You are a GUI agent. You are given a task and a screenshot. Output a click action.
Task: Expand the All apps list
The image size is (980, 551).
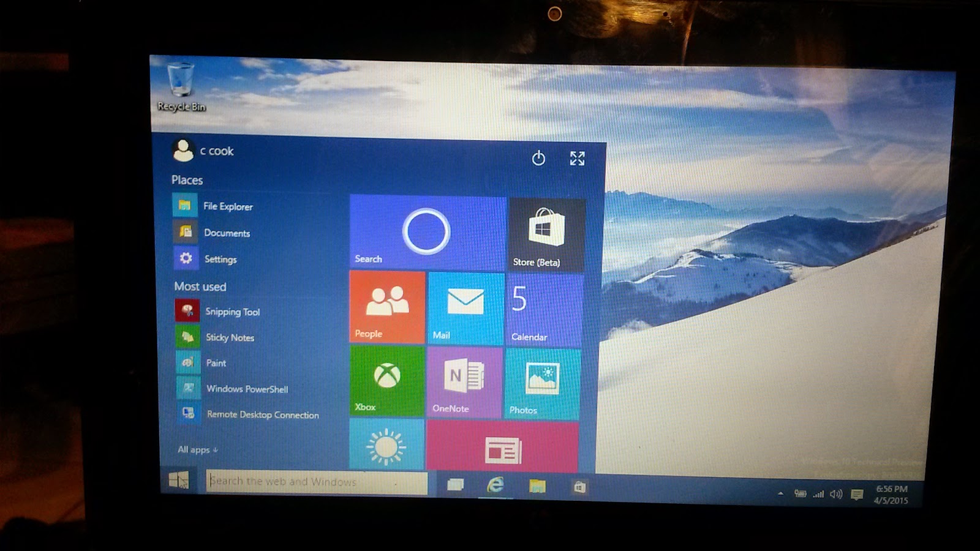coord(198,449)
